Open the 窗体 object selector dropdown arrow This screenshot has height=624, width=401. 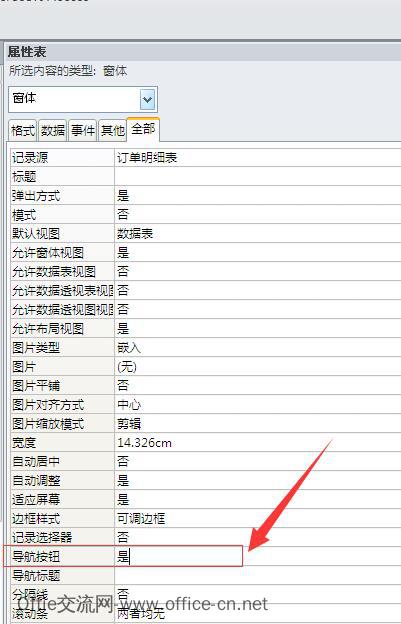(x=147, y=99)
